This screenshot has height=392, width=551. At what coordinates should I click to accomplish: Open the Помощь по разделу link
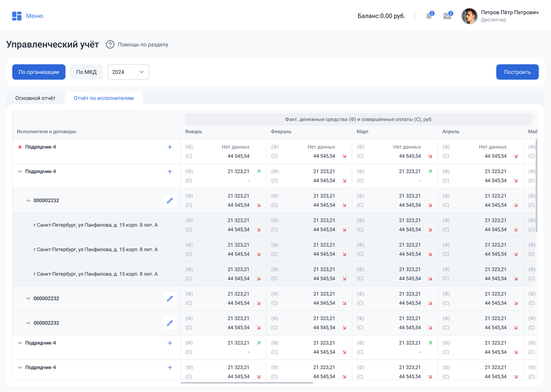[x=143, y=44]
